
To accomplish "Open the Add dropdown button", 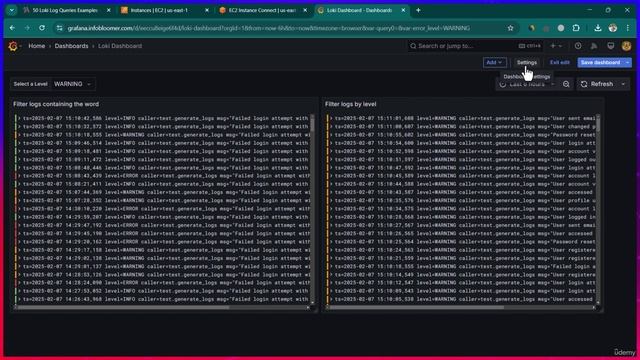I will click(494, 62).
